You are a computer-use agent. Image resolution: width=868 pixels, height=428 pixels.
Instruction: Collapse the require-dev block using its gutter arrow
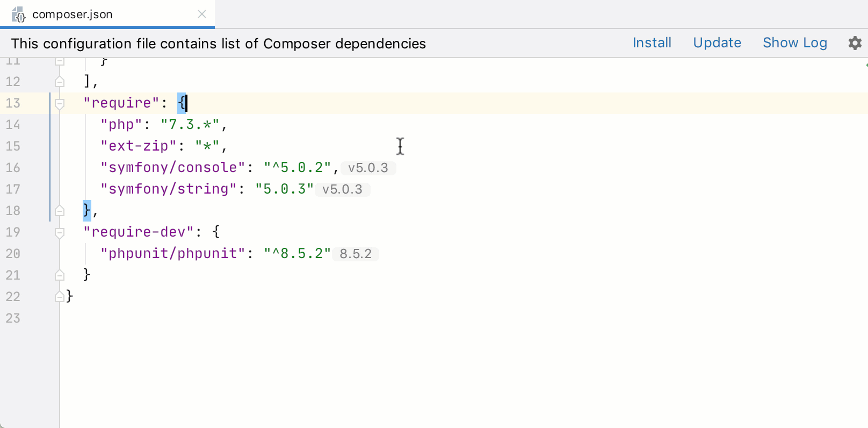click(60, 232)
